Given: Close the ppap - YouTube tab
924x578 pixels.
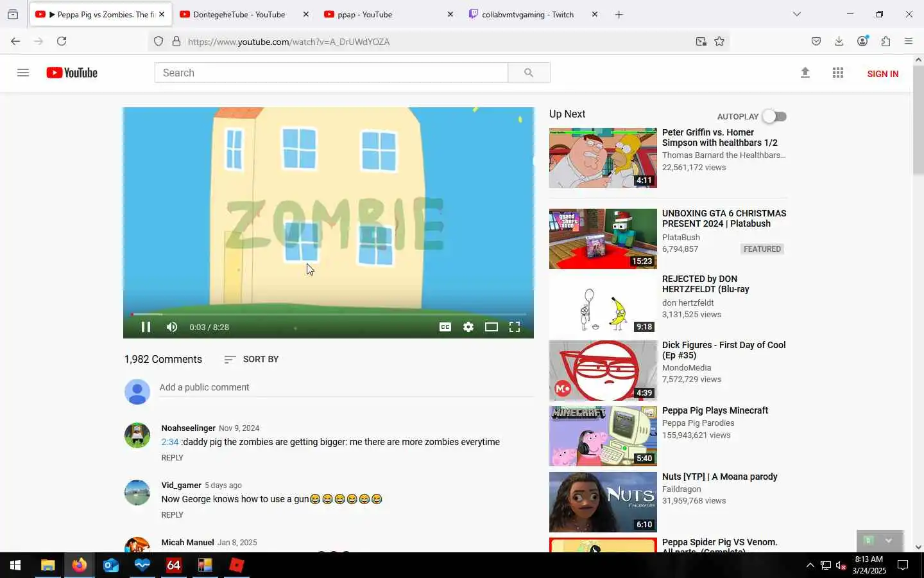Looking at the screenshot, I should [450, 14].
